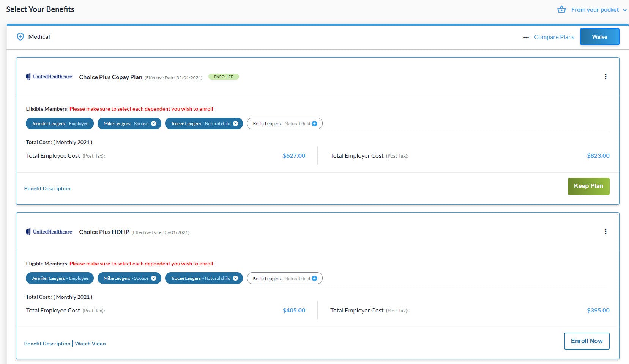Click the ellipsis icon beside Compare Plans
This screenshot has width=629, height=364.
[x=526, y=37]
